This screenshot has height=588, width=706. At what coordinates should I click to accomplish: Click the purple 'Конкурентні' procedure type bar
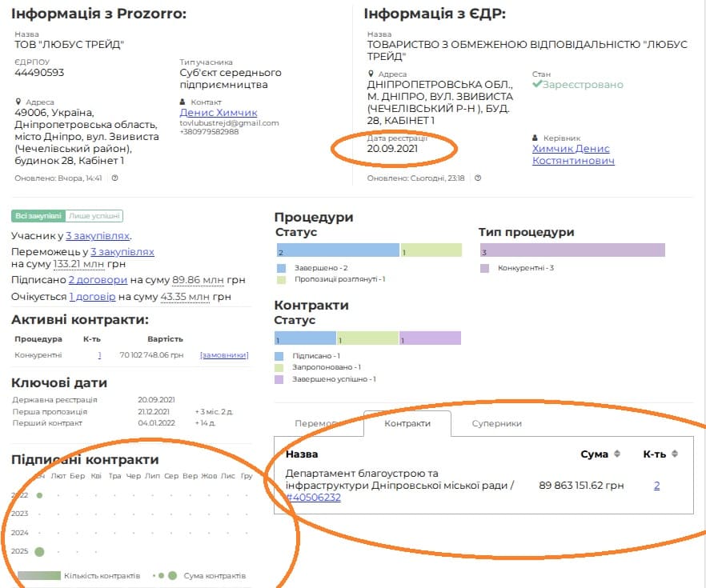coord(572,250)
